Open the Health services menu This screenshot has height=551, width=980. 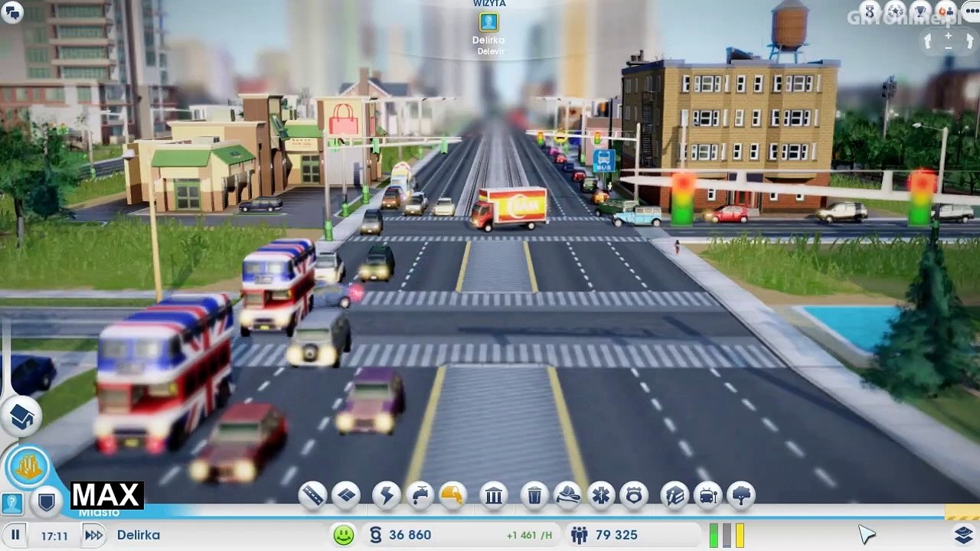coord(601,496)
